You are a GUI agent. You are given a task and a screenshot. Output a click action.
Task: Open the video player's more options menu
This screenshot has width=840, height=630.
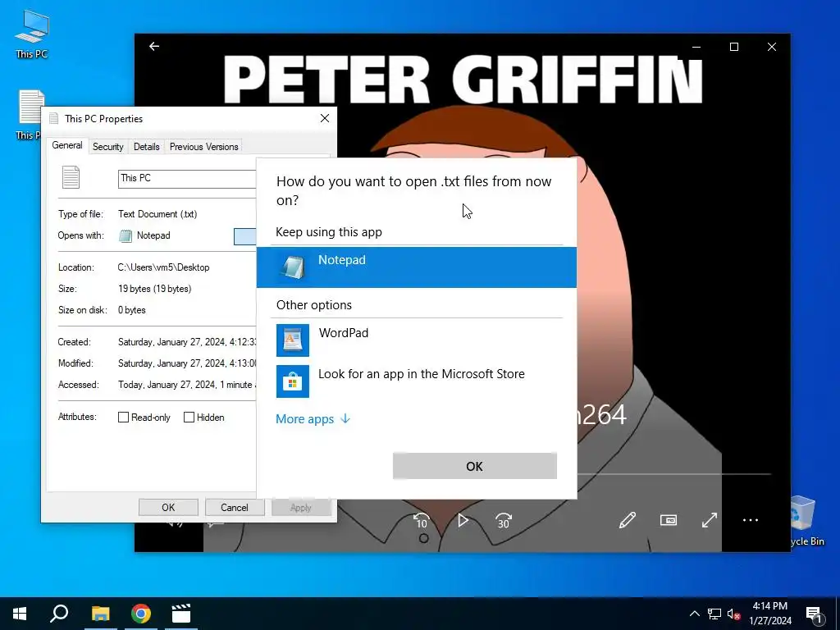pyautogui.click(x=751, y=520)
